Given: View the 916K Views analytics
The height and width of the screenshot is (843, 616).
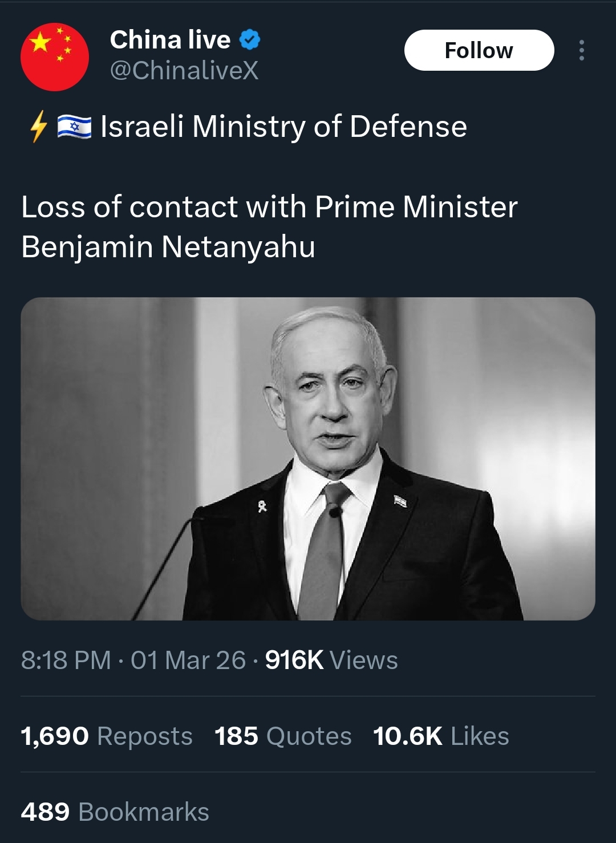Looking at the screenshot, I should click(331, 660).
